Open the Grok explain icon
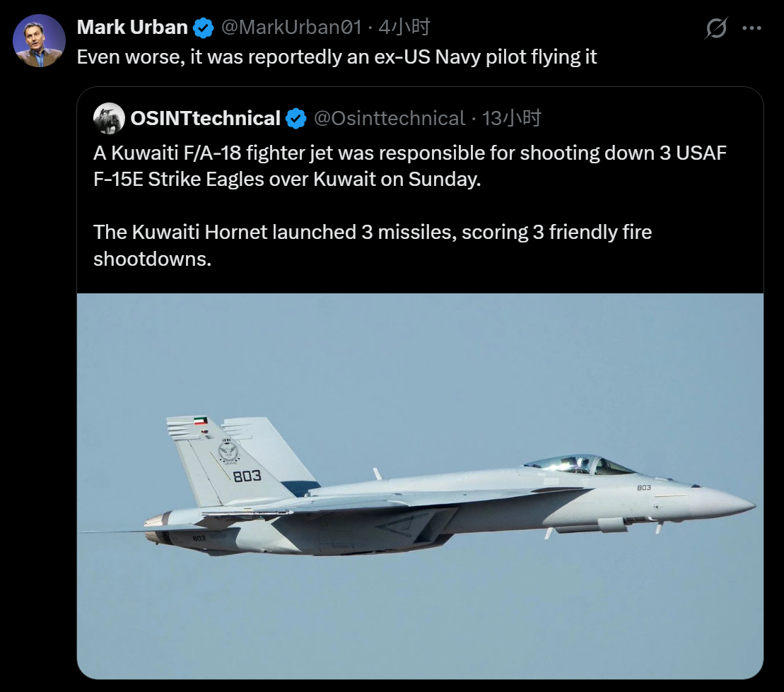Viewport: 784px width, 692px height. 715,28
